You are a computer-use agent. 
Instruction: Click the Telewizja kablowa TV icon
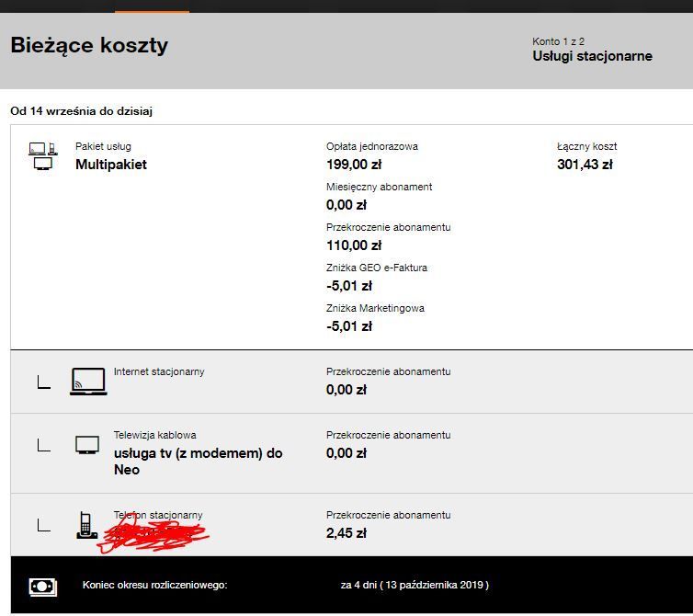point(87,445)
